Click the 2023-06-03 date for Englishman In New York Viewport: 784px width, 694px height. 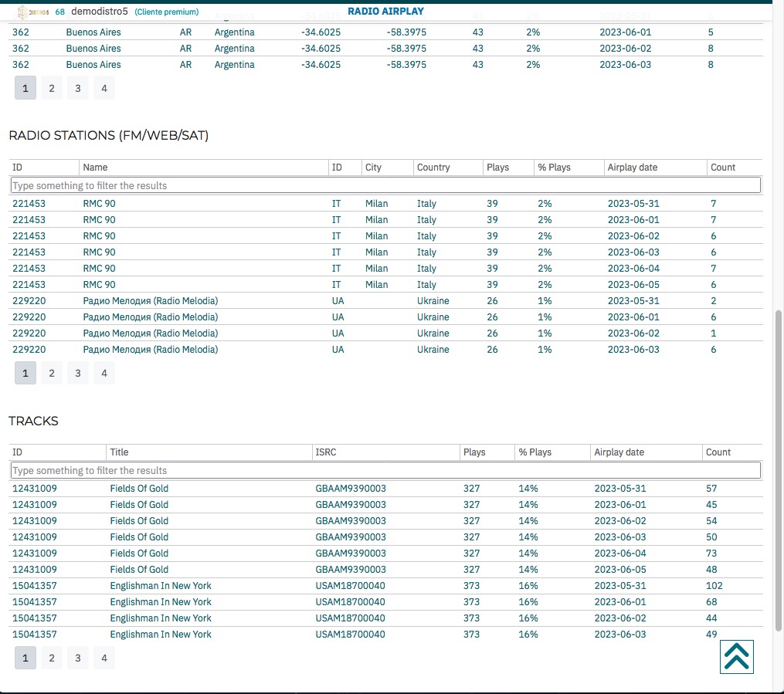pos(620,634)
